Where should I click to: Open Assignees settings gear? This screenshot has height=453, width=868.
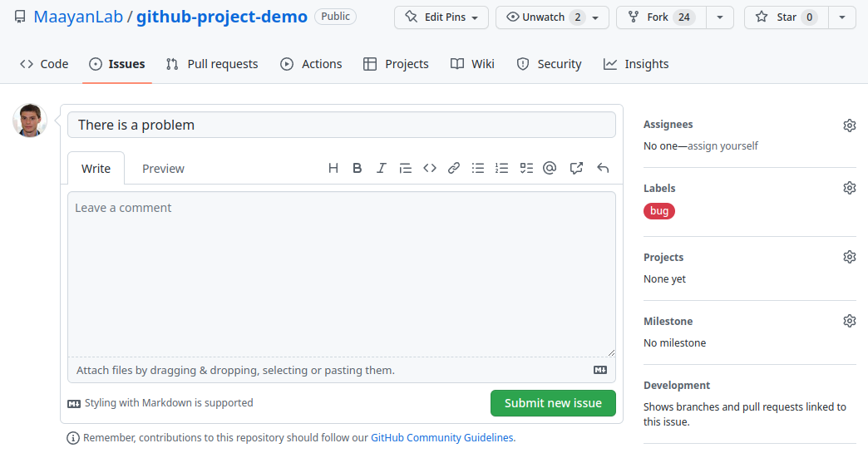(849, 125)
